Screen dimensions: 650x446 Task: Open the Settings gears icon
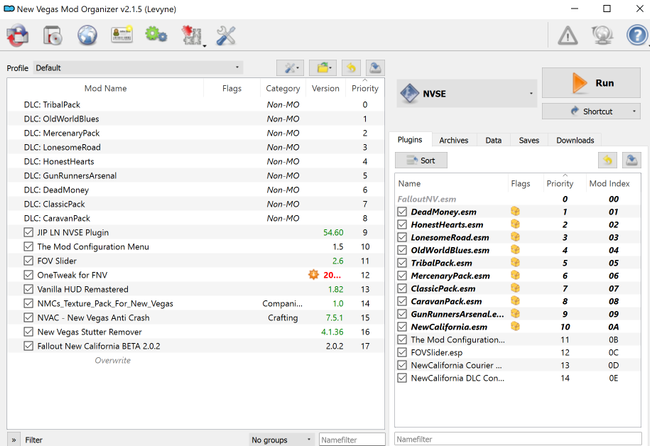click(x=156, y=34)
